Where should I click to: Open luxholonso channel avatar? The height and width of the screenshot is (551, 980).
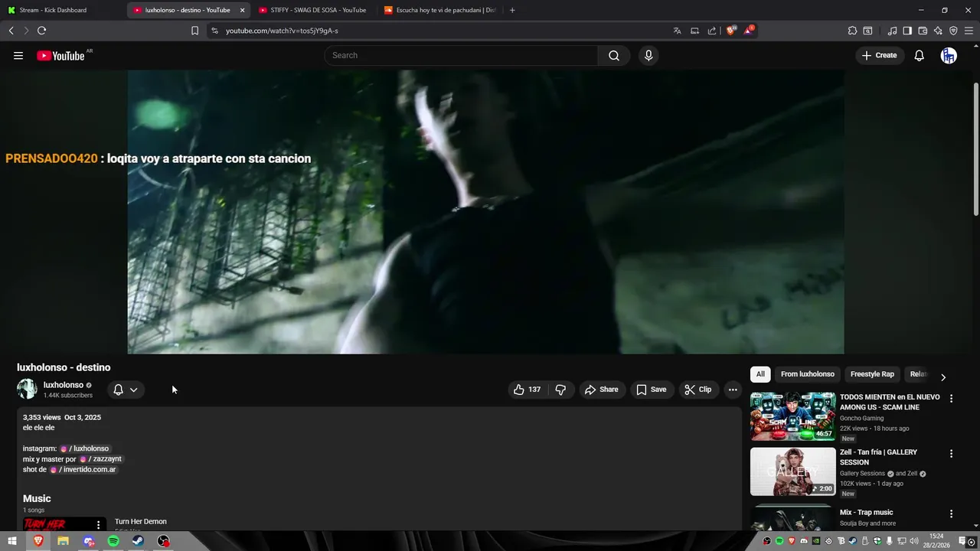(x=27, y=389)
